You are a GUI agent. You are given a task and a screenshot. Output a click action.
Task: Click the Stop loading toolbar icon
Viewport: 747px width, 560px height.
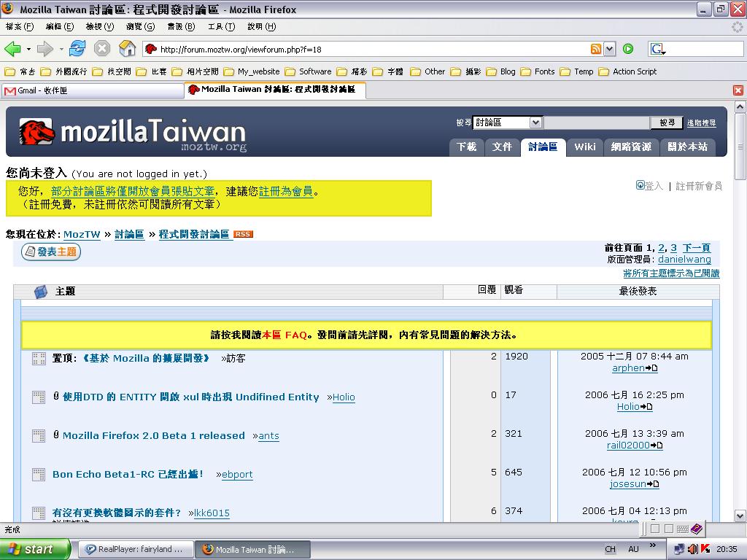click(102, 49)
